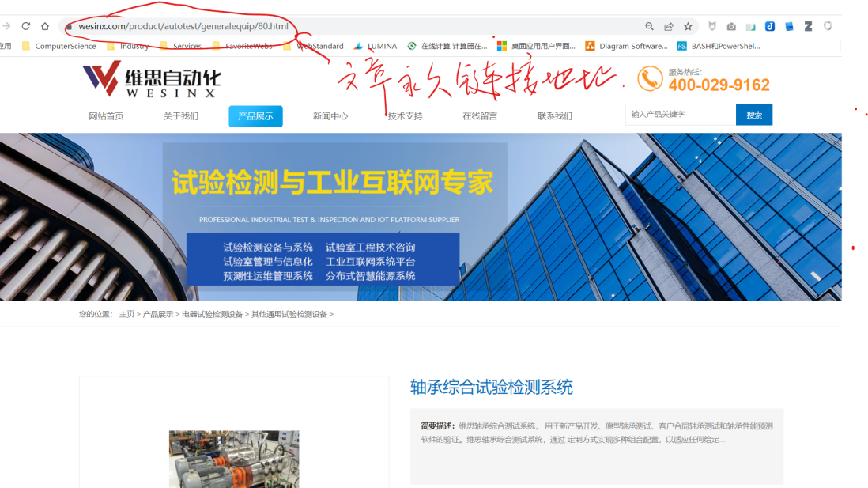Click banner text 工业互联网系统平台
868x488 pixels.
pos(370,262)
